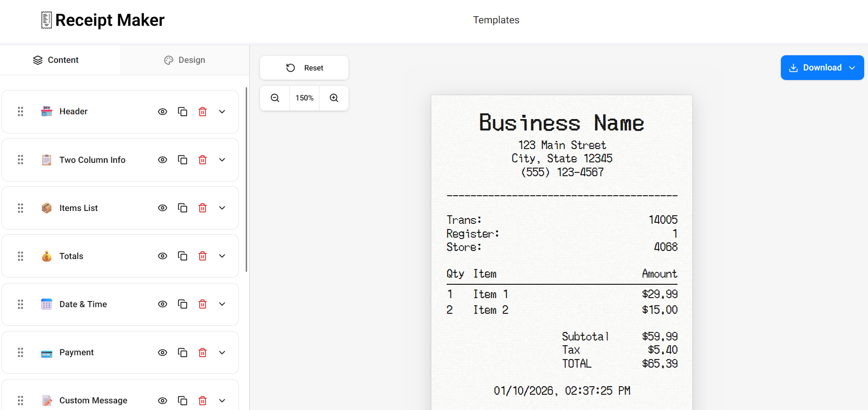Open the Templates link
Viewport: 868px width, 410px height.
coord(496,20)
